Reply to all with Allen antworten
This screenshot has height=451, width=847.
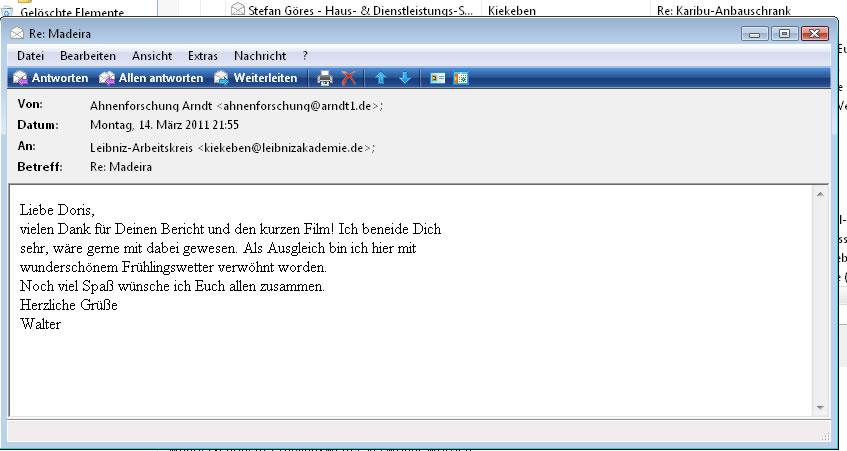tap(151, 78)
